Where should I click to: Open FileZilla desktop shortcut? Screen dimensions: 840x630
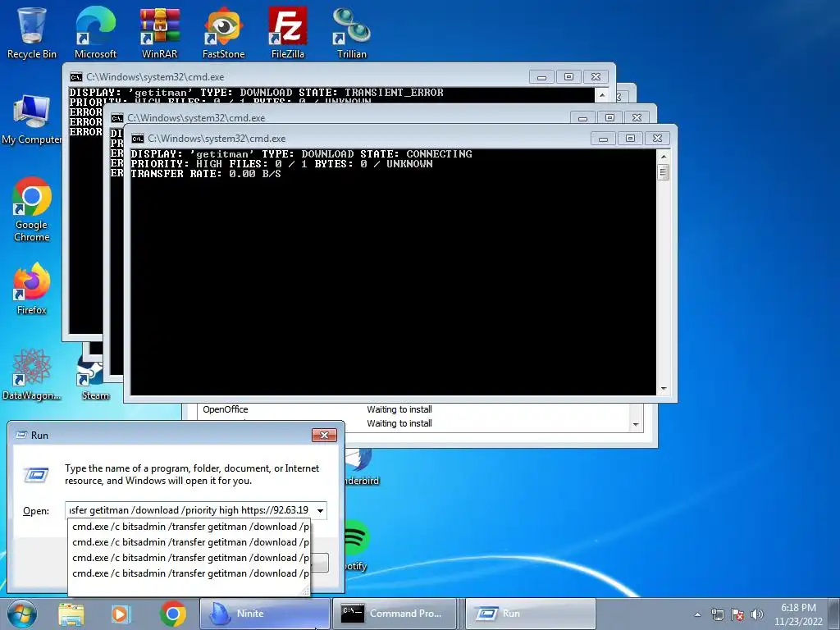[288, 32]
